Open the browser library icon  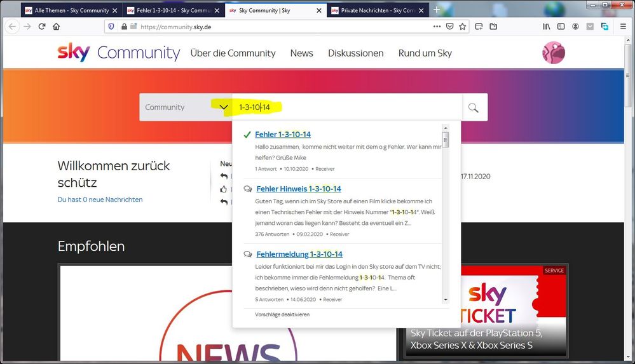click(547, 27)
